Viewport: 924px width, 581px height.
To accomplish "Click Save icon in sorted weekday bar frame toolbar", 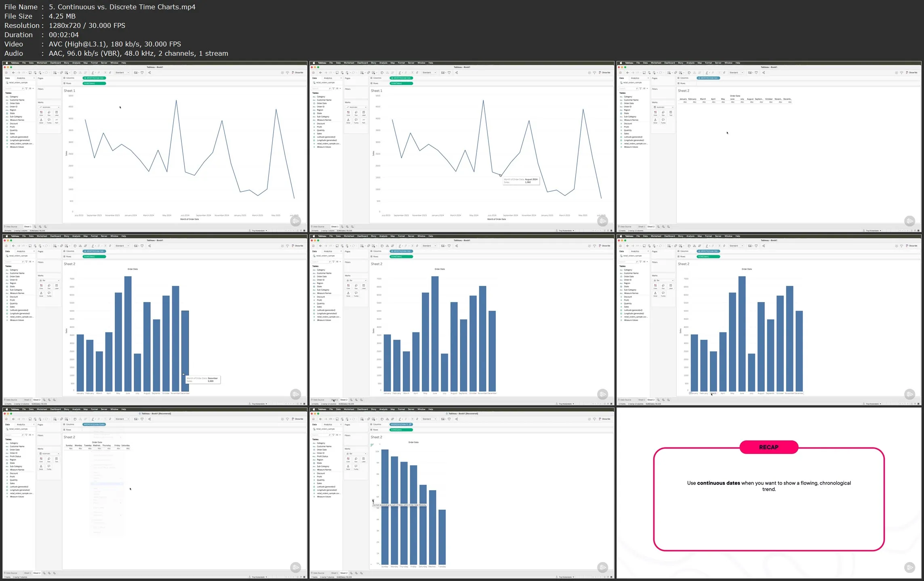I will point(337,419).
